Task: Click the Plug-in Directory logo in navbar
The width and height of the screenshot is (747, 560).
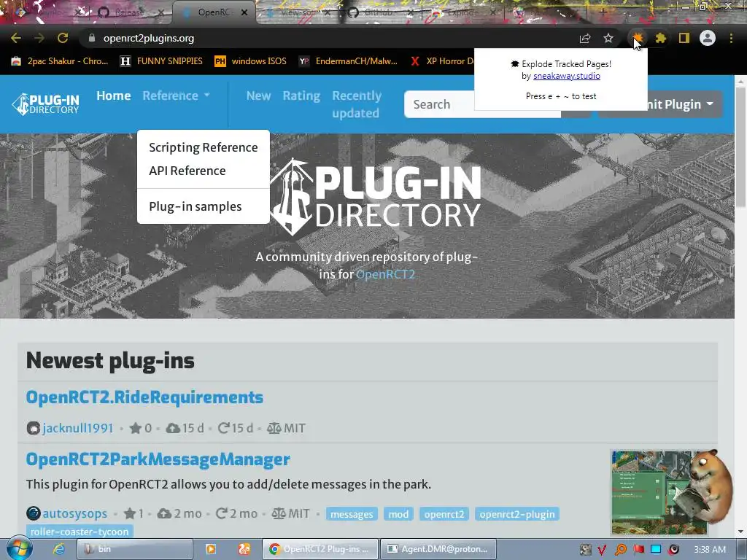Action: (46, 104)
